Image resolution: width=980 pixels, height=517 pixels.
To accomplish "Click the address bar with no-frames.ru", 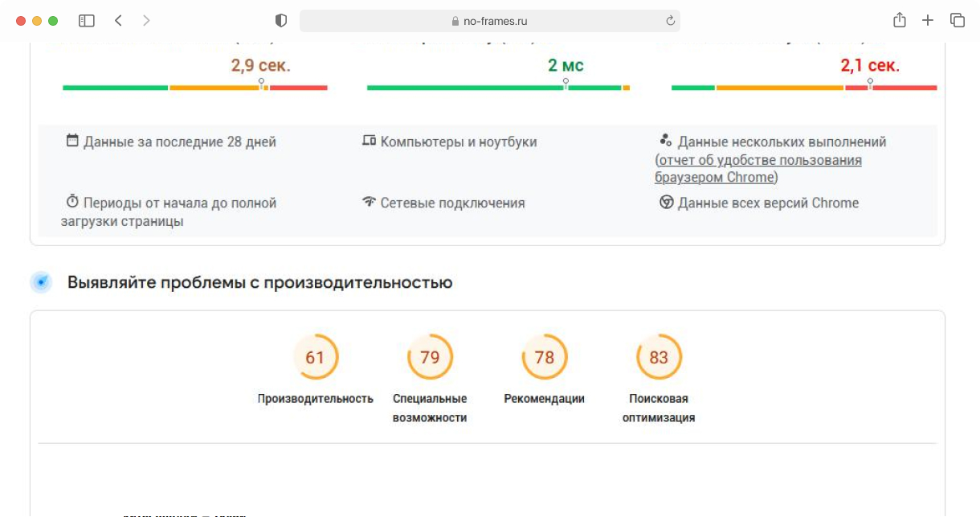I will click(489, 22).
